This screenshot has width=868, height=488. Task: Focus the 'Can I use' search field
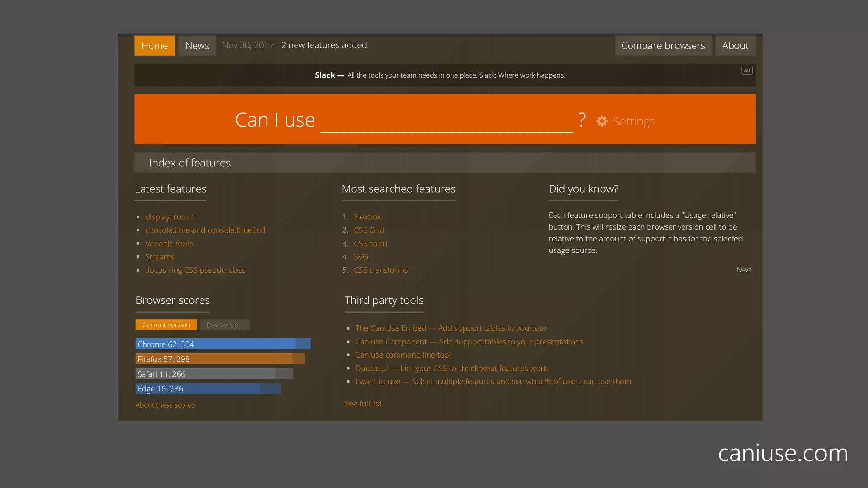click(x=446, y=121)
